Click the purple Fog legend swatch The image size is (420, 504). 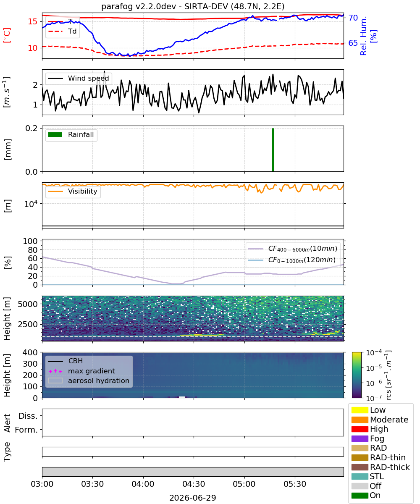(360, 438)
